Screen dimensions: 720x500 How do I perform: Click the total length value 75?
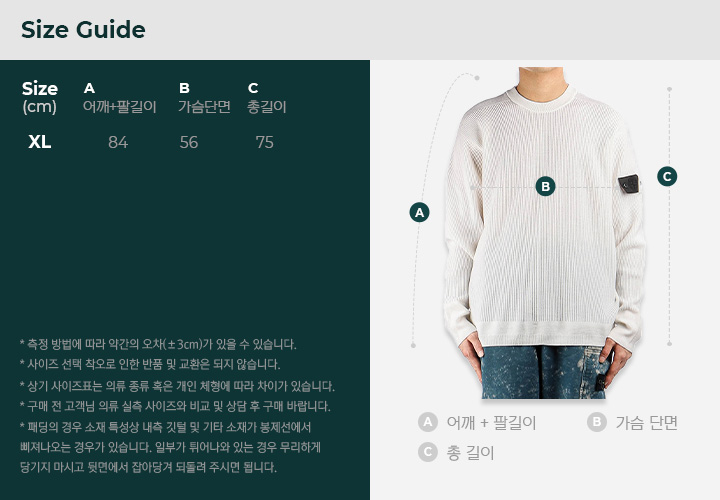point(264,142)
